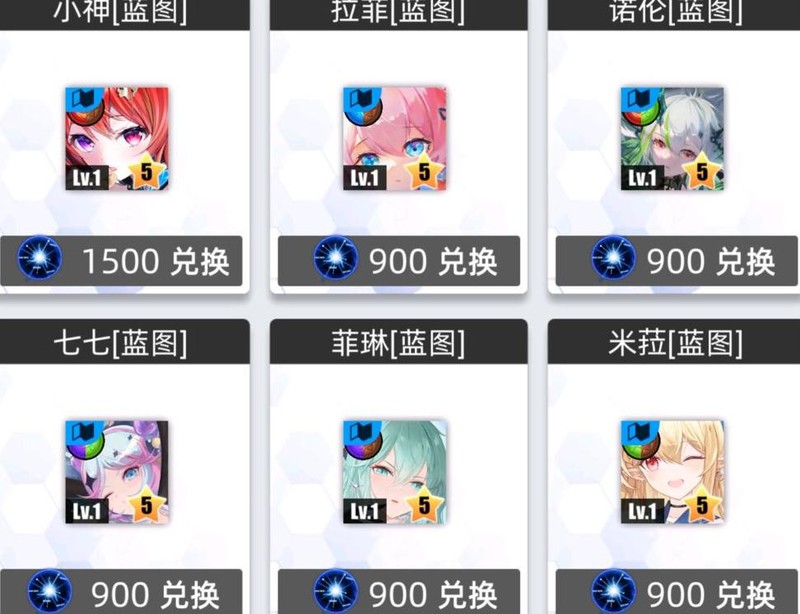Open white-haired 诺伦 character portrait
Screen dimensions: 800x614
point(672,139)
